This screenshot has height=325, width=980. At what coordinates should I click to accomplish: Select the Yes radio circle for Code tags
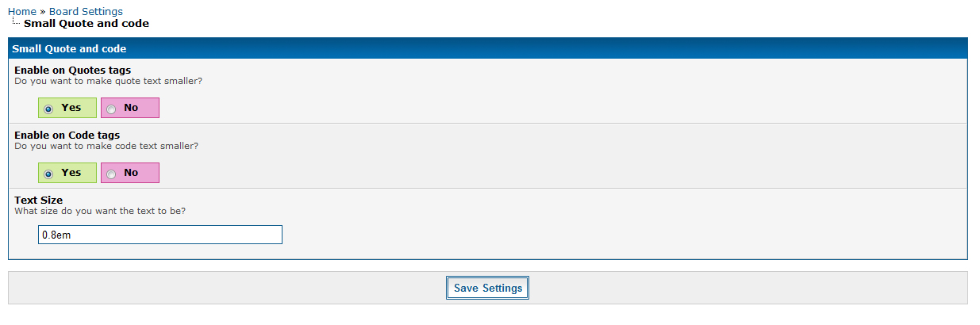pos(48,174)
